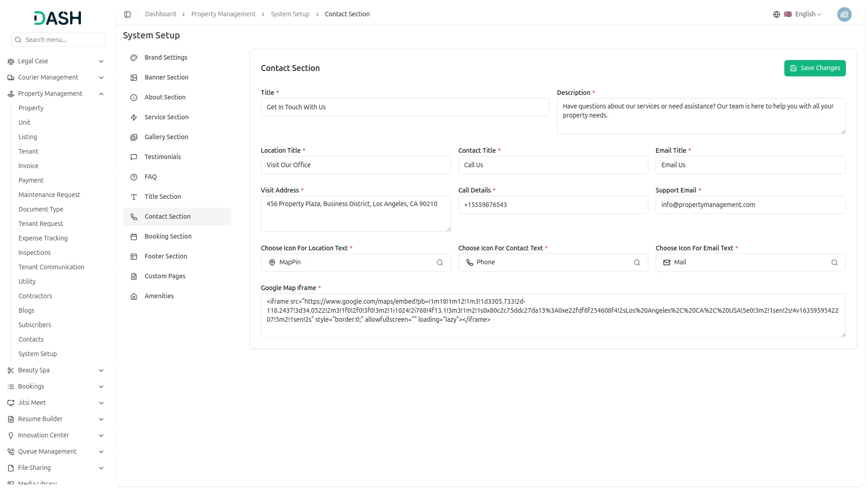Click the Support Email input field
The image size is (868, 488).
(x=750, y=205)
